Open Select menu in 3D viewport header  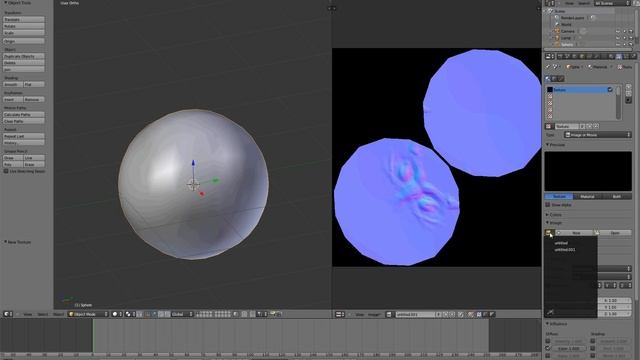42,314
